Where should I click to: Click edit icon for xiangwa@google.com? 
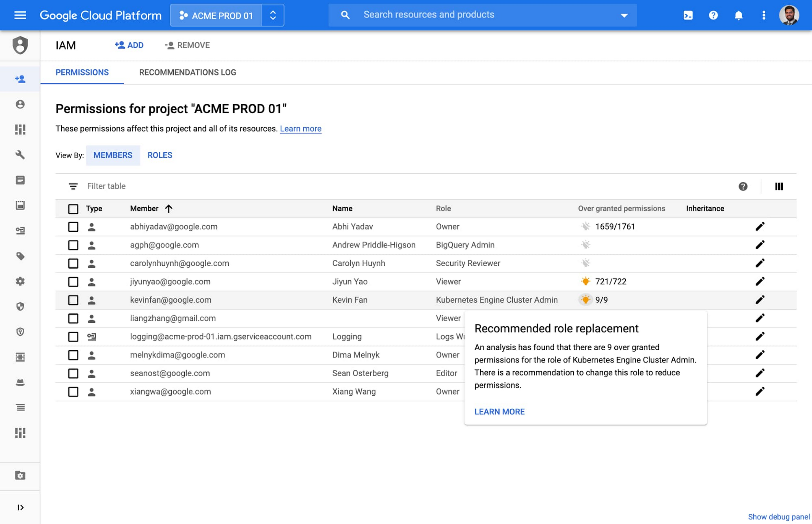[760, 392]
